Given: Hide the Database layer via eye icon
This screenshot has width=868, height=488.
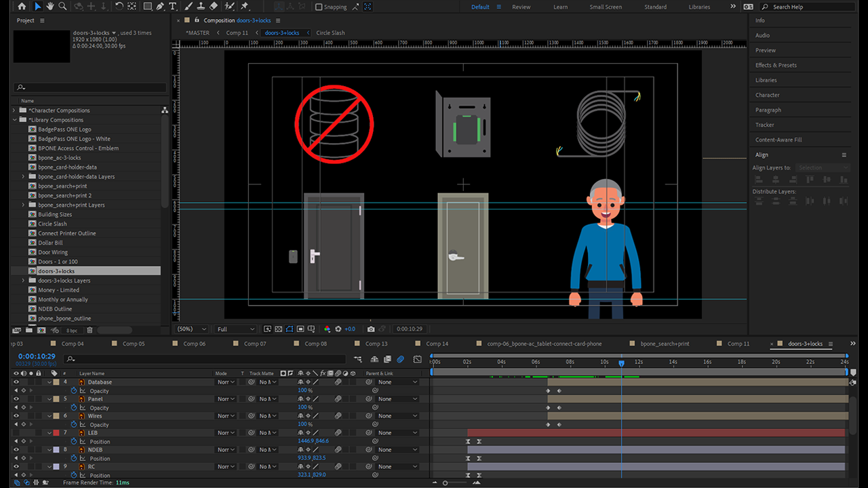Looking at the screenshot, I should pyautogui.click(x=16, y=382).
